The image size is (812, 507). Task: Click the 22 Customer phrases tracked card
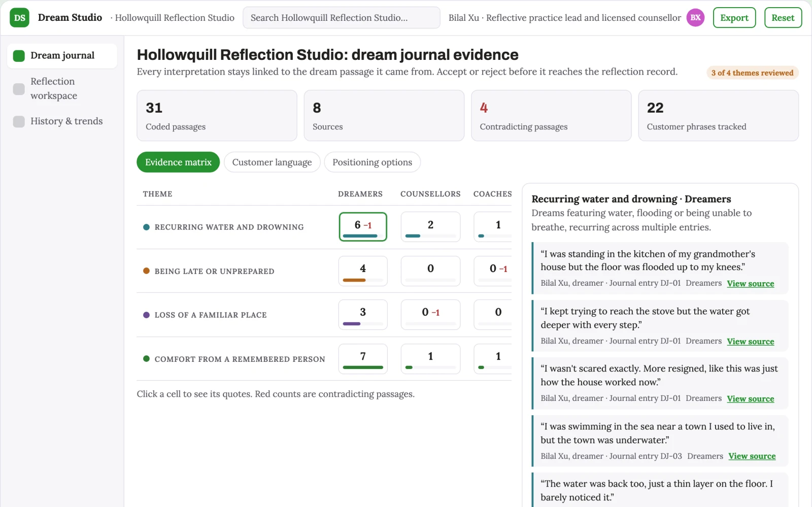[718, 116]
